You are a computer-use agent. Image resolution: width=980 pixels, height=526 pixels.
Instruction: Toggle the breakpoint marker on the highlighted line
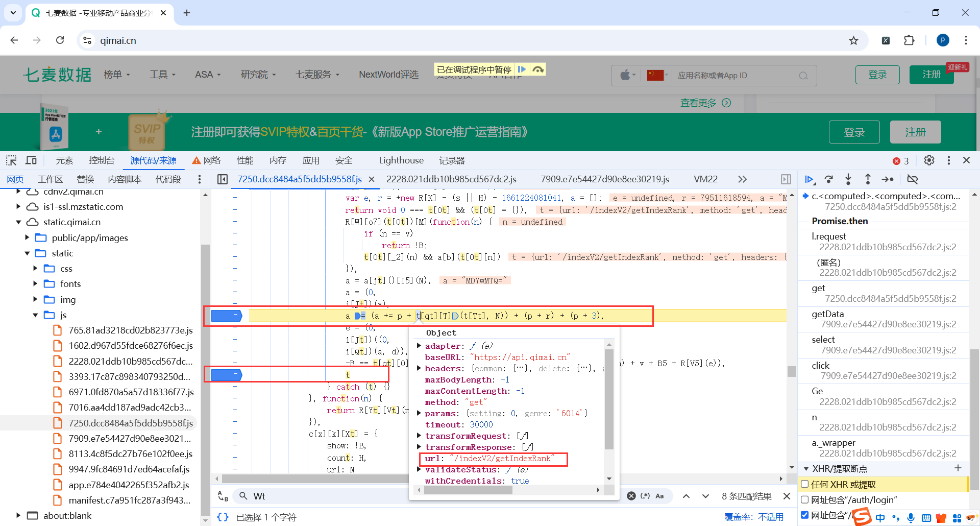click(x=226, y=316)
